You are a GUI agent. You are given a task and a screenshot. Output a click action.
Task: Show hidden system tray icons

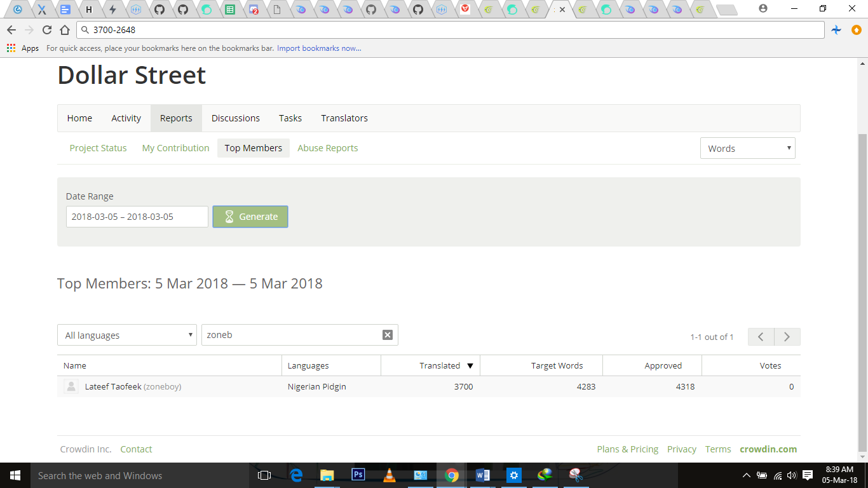coord(746,475)
